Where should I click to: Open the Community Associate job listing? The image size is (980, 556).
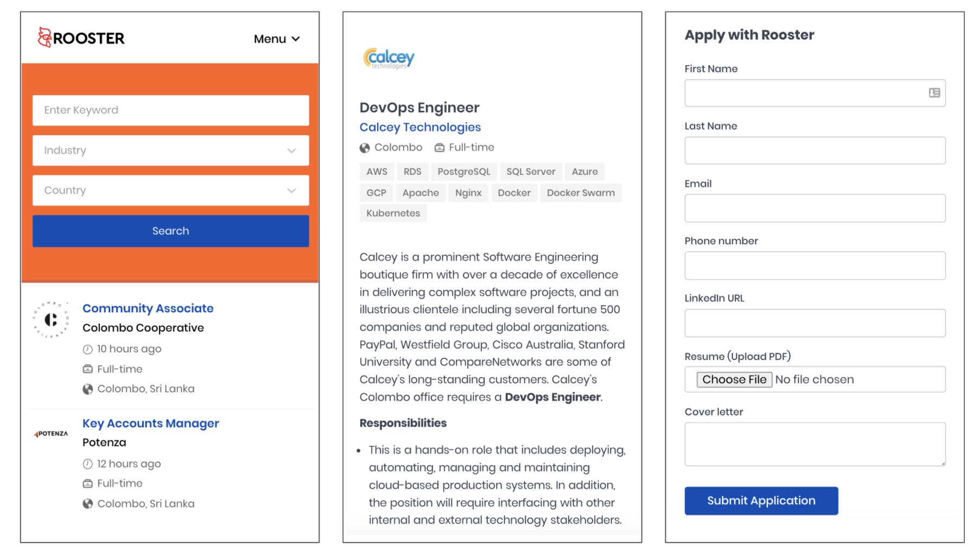pos(148,308)
